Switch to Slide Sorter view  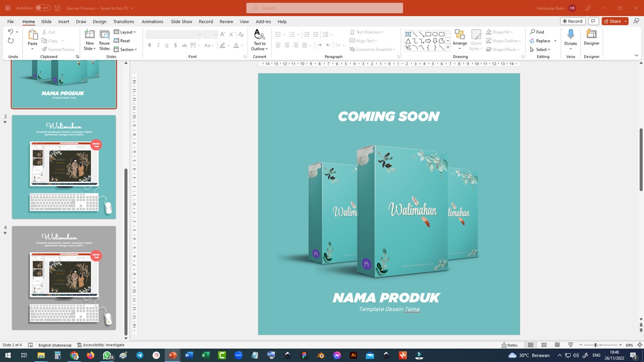point(544,345)
